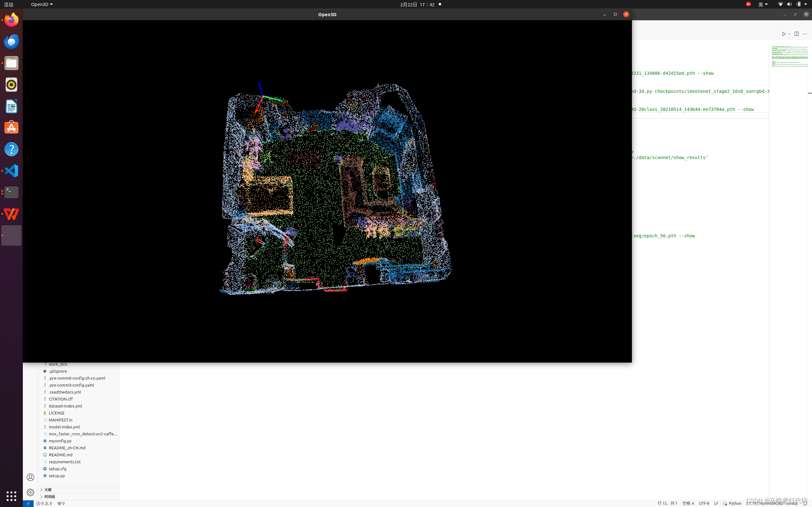
Task: Run the Python file using the play icon
Action: [784, 34]
